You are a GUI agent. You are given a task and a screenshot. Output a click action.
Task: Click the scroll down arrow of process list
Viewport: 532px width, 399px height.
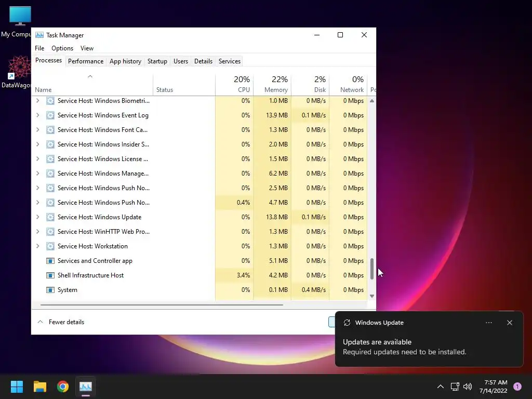(372, 296)
